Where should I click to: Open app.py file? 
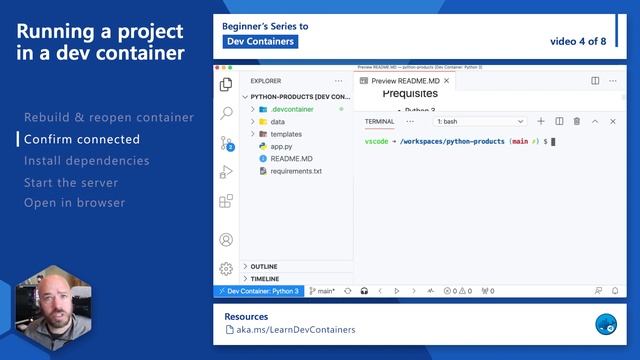281,147
